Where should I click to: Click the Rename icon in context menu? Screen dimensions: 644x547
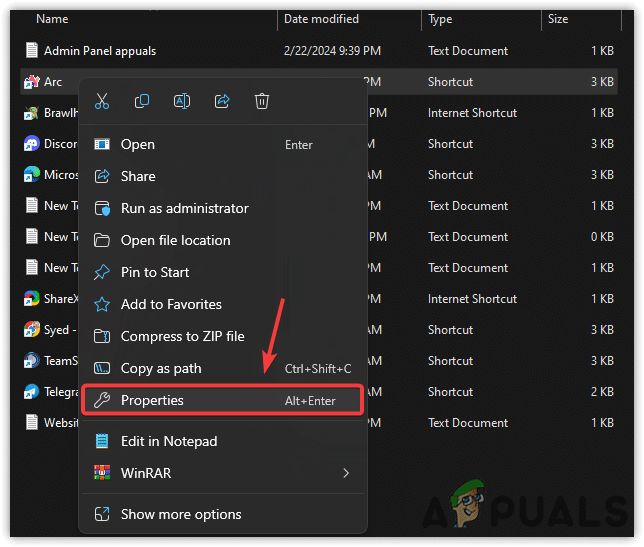[182, 101]
